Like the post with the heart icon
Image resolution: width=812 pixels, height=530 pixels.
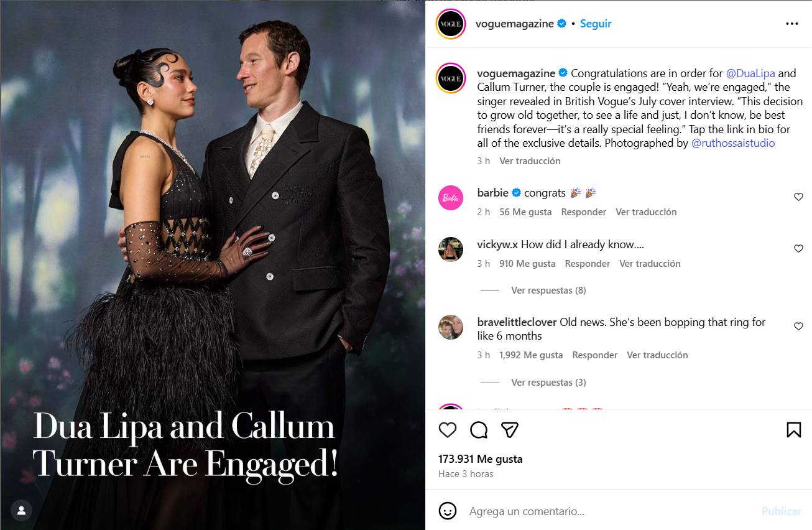pos(448,430)
